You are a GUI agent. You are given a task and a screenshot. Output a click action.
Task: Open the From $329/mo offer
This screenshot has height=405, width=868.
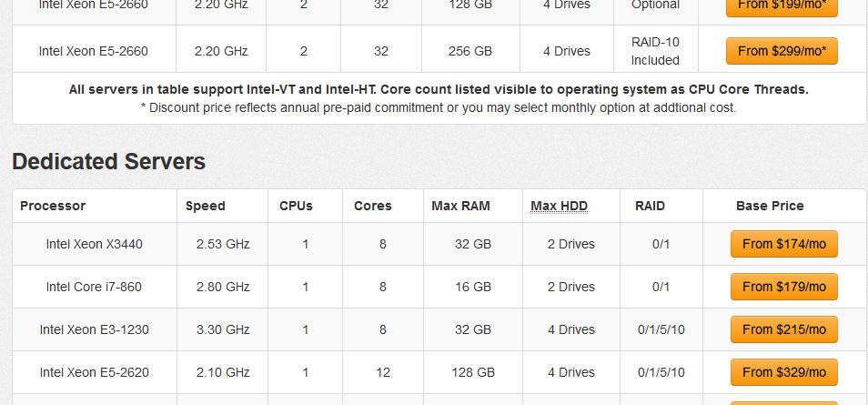pyautogui.click(x=784, y=372)
